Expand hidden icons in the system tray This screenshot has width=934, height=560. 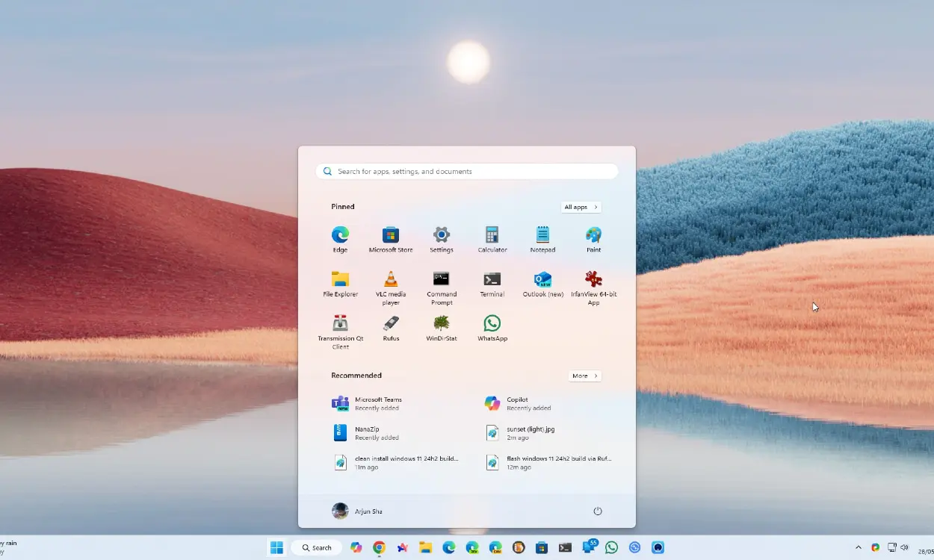(858, 547)
